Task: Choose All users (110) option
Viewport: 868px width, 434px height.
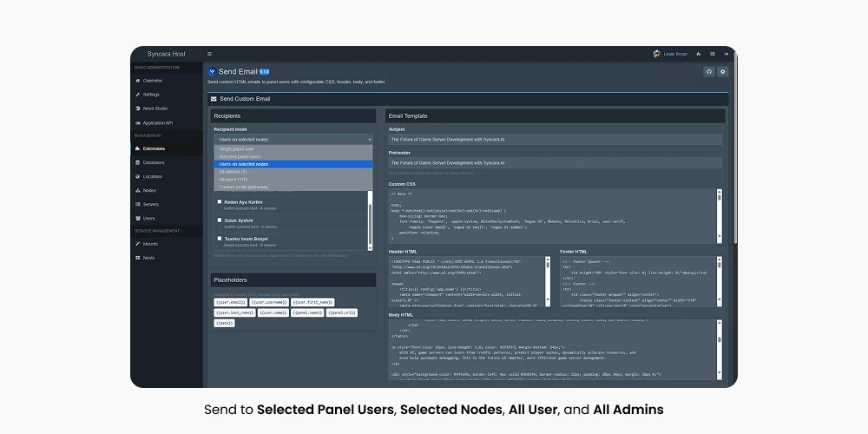Action: point(293,180)
